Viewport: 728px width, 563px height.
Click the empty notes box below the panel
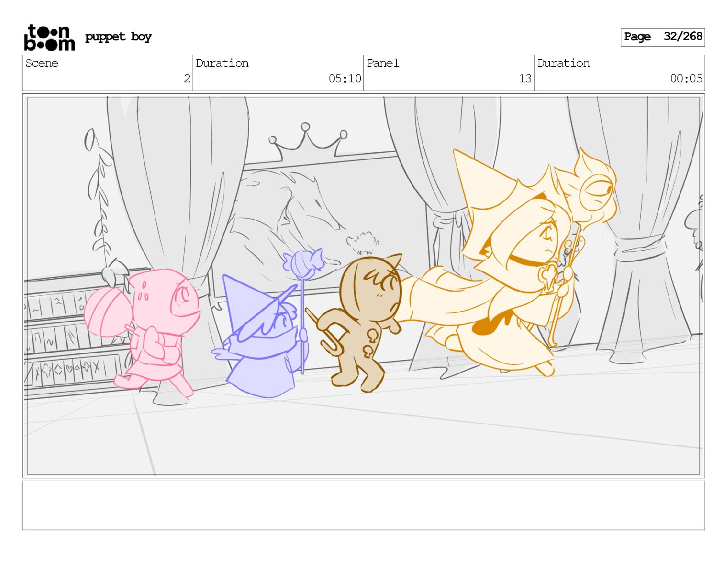click(363, 506)
